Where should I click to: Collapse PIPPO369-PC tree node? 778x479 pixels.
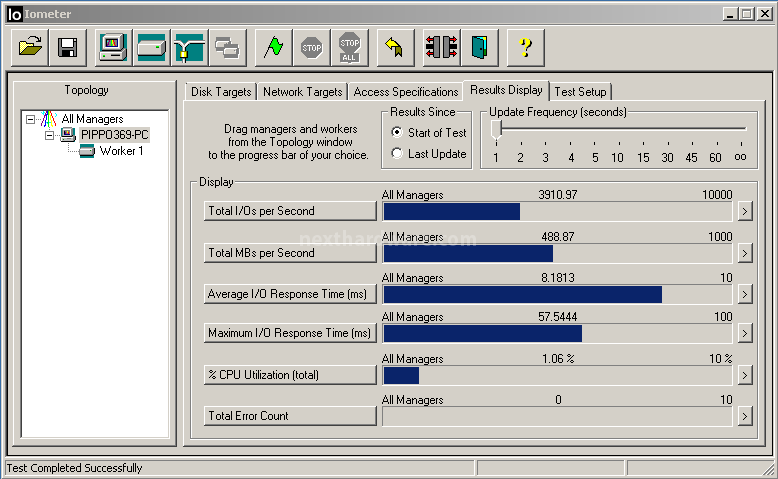[50, 135]
